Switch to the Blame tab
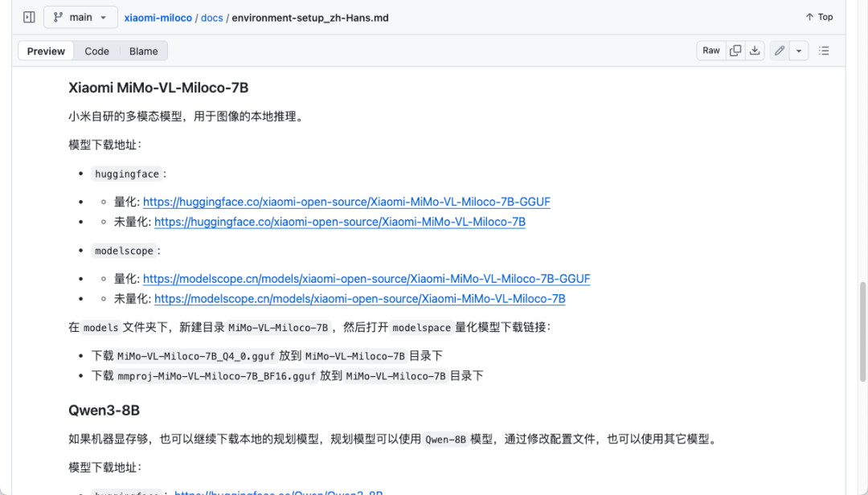This screenshot has height=495, width=868. tap(143, 50)
